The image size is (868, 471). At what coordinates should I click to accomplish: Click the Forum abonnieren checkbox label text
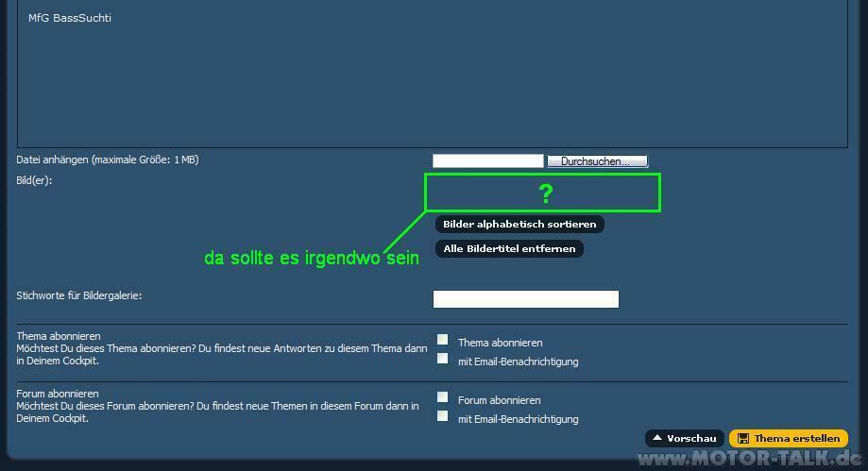(x=499, y=401)
